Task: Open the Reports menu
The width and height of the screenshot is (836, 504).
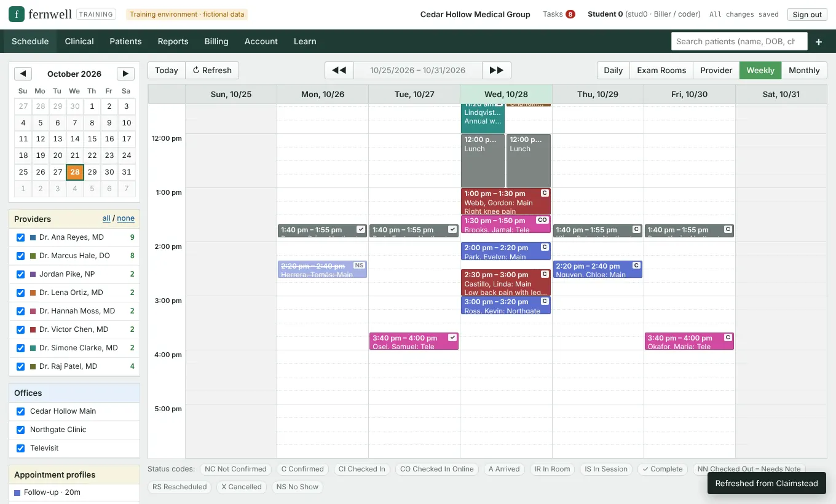Action: coord(173,41)
